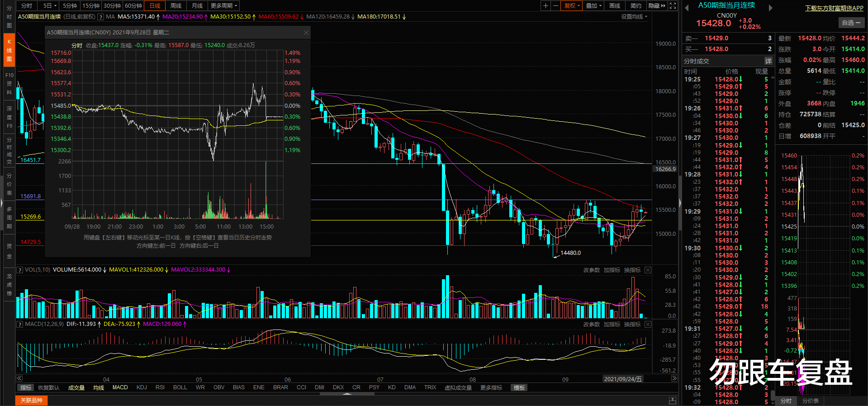Collapse the right quote panel handle
The image size is (868, 406).
[680, 203]
